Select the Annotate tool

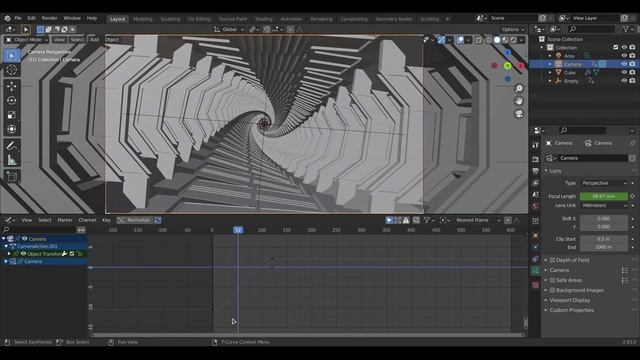point(11,146)
